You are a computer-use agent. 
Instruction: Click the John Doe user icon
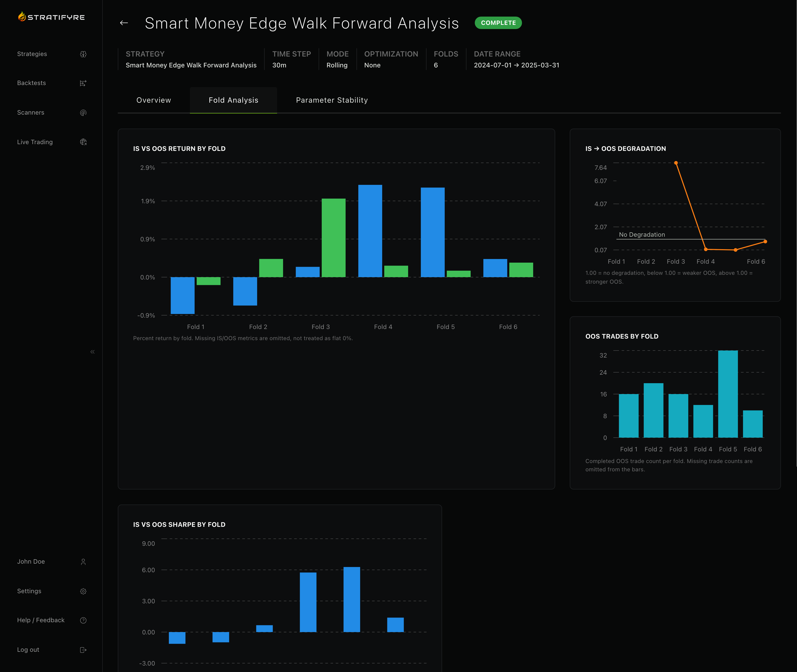(83, 562)
